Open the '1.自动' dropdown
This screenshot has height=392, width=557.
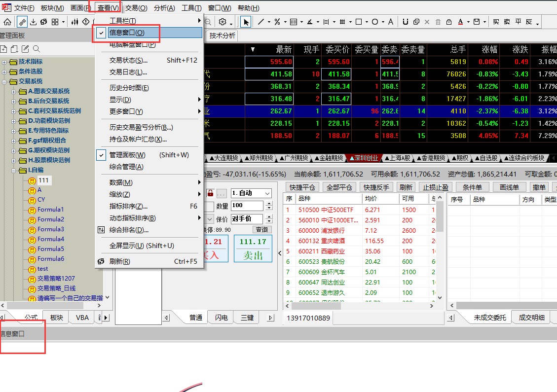[251, 193]
